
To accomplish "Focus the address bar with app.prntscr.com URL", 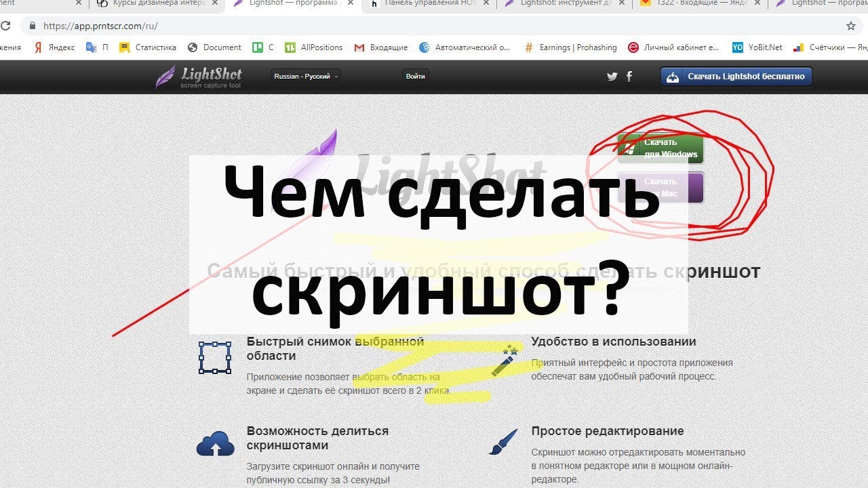I will (434, 26).
